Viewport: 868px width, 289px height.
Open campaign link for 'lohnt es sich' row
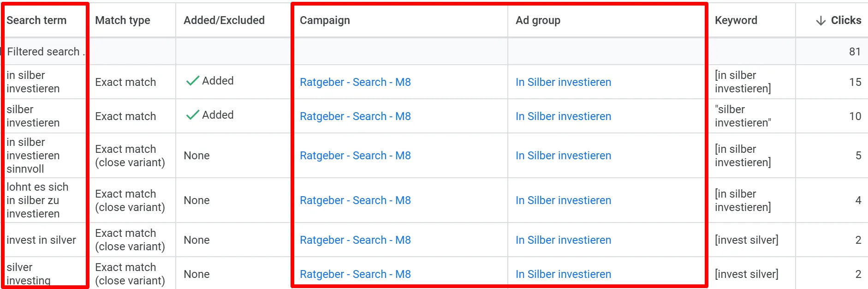pos(355,200)
